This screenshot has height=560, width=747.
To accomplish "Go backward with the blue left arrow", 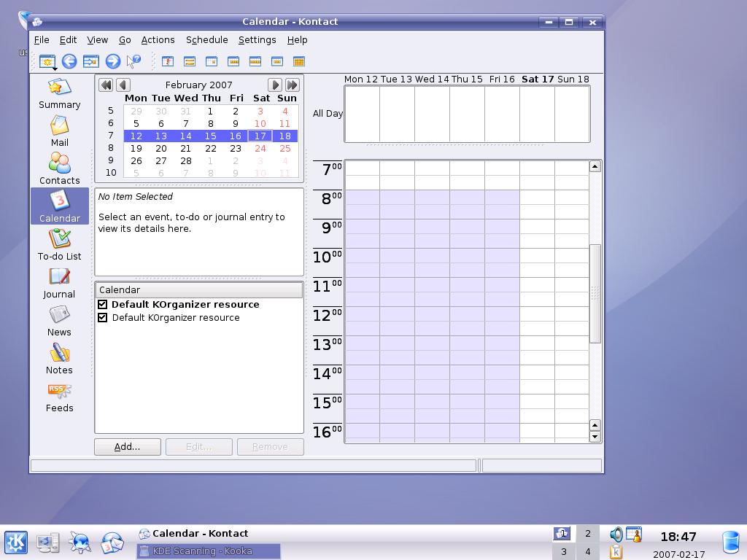I will pos(69,61).
